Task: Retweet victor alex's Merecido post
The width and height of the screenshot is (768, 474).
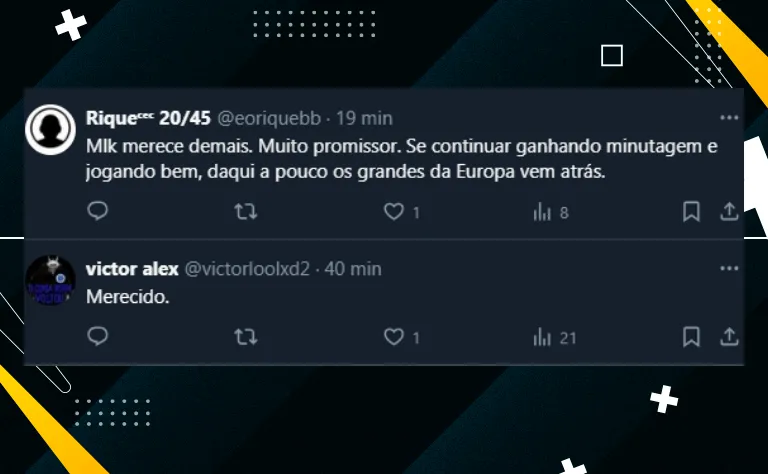Action: pos(245,337)
